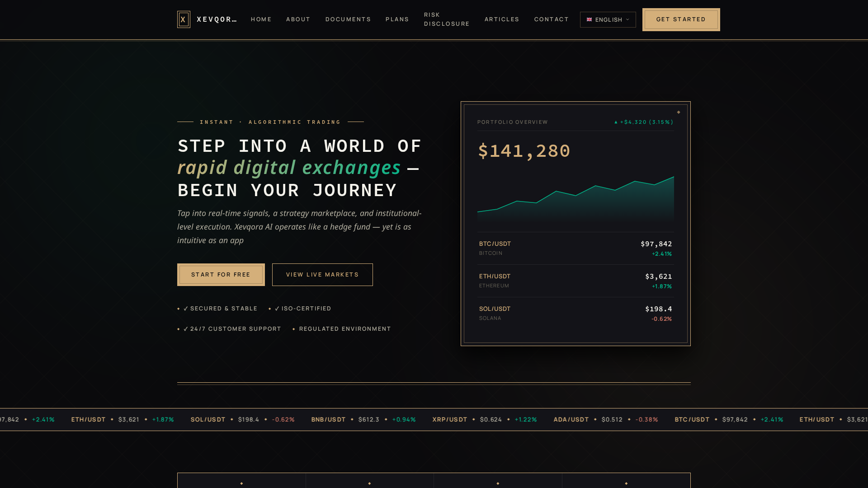Click XRP/USDT in the ticker strip
The image size is (868, 488).
[450, 420]
